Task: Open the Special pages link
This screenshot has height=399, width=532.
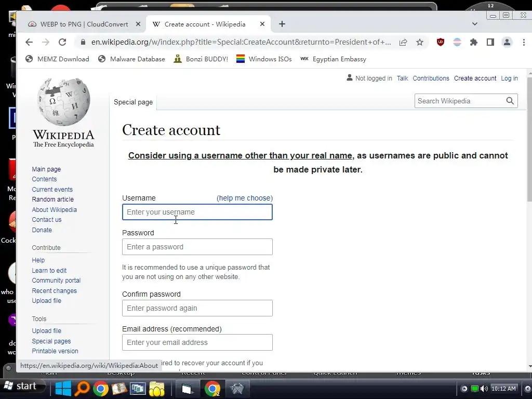Action: click(51, 341)
